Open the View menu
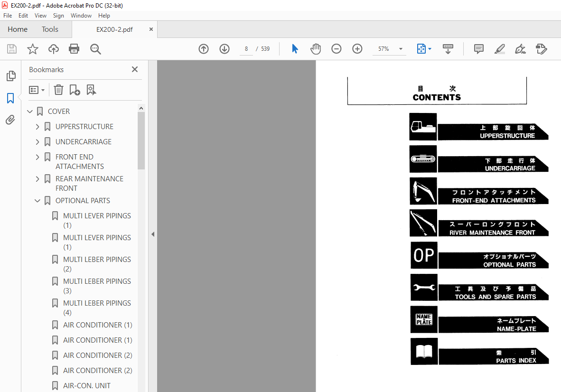The image size is (561, 392). [40, 15]
